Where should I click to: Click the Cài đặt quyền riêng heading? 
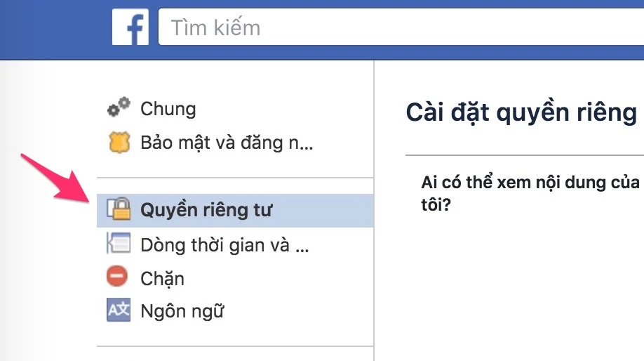(x=521, y=112)
